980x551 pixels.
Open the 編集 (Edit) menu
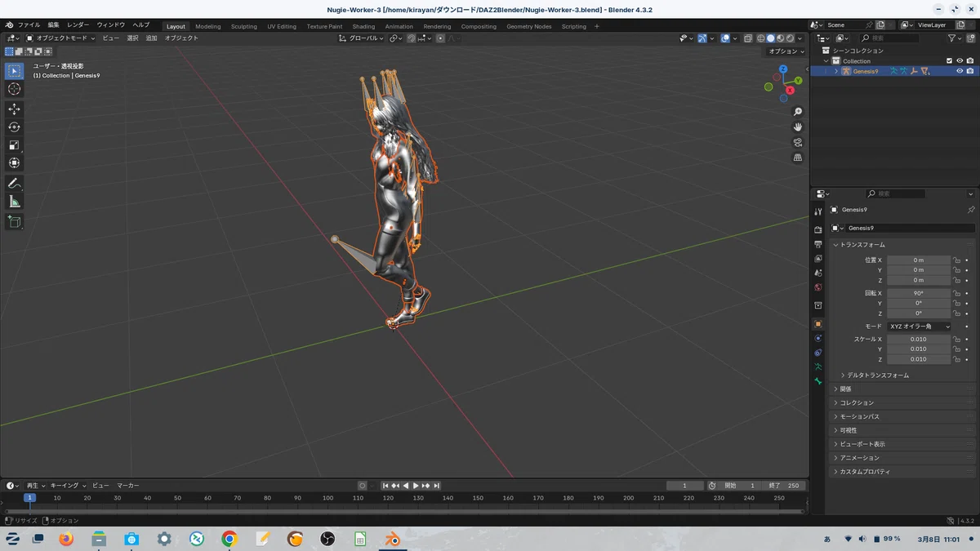pos(53,25)
